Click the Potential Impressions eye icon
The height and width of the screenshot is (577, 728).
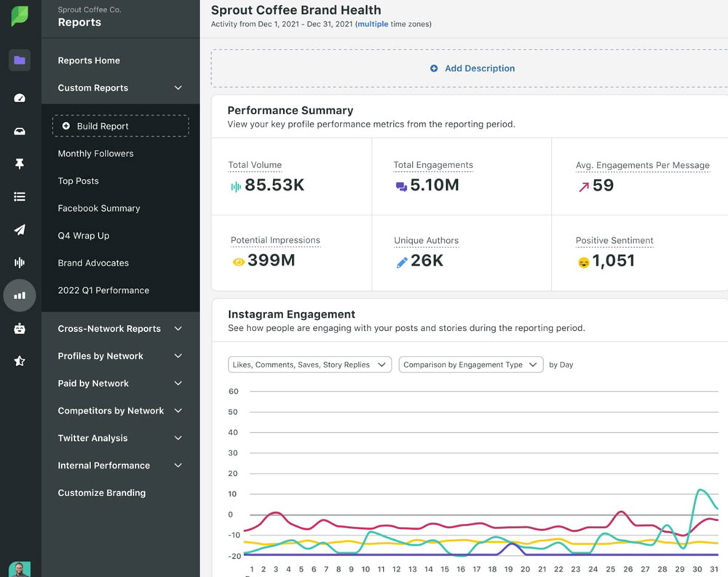click(x=239, y=262)
